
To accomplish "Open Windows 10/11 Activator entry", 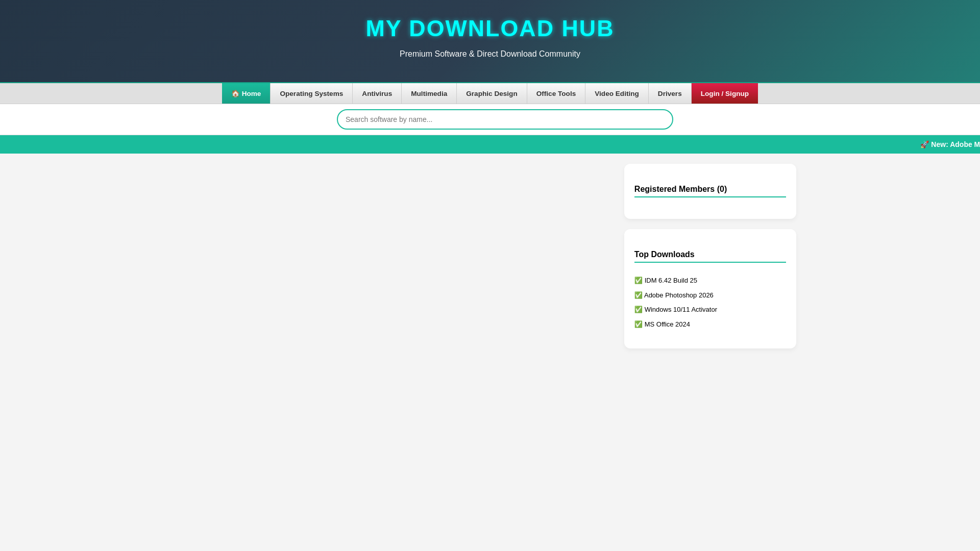I will tap(681, 310).
